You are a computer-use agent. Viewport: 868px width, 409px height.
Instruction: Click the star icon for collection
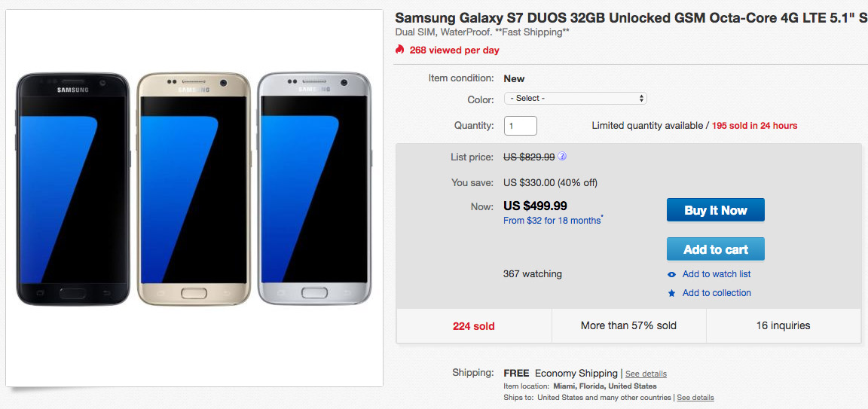tap(671, 293)
